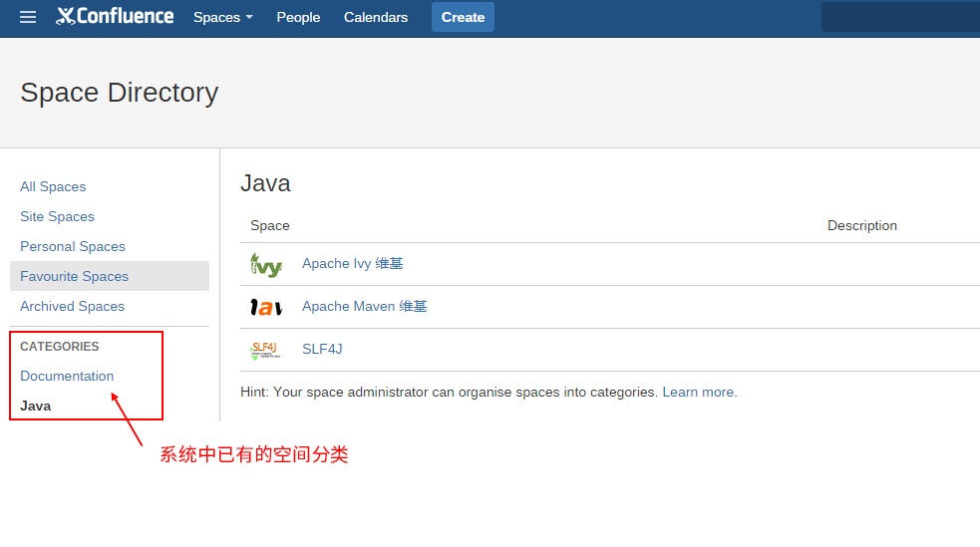Image resolution: width=980 pixels, height=547 pixels.
Task: Show Site Spaces list
Action: (57, 216)
